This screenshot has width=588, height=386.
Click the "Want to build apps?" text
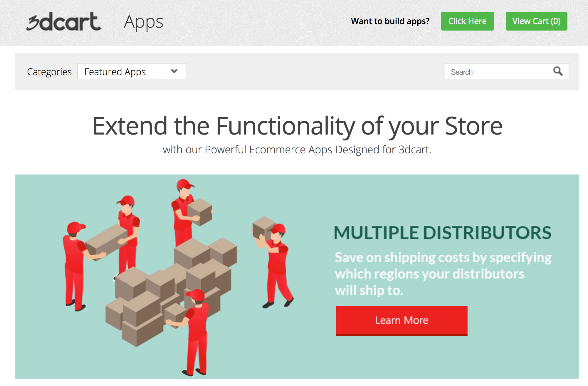[x=390, y=21]
